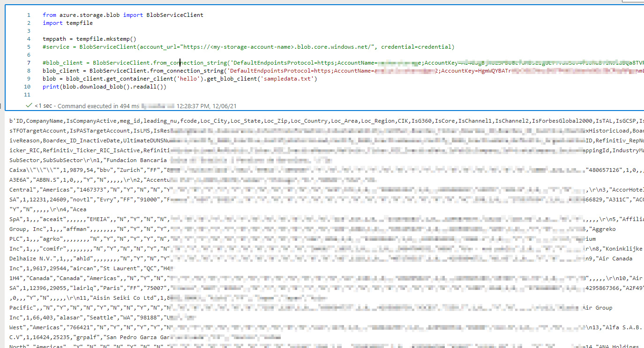Click 'Delhaize N.V.' in output
Viewport: 644px width, 348px height.
pyautogui.click(x=31, y=259)
